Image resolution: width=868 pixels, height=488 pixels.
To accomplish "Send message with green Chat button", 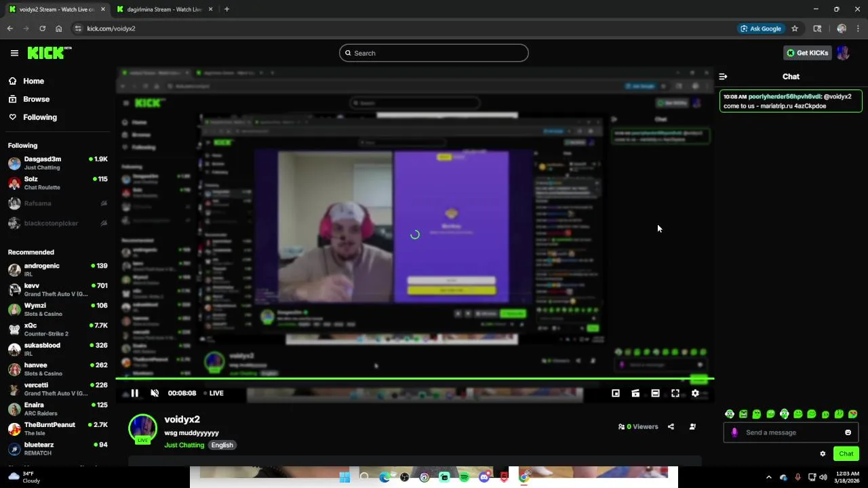I will click(846, 453).
